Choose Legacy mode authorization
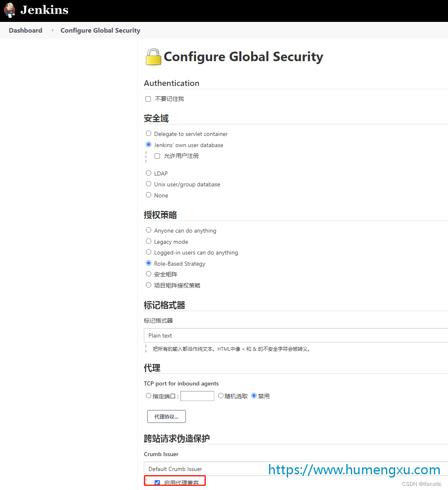The image size is (448, 490). coord(148,241)
